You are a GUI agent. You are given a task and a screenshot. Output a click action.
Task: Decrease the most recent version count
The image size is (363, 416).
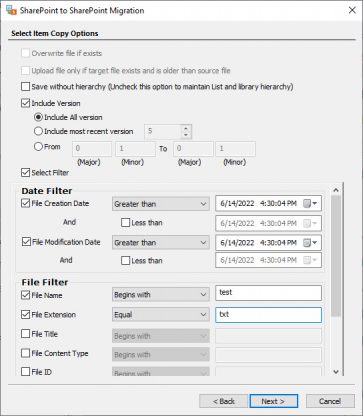coord(186,135)
